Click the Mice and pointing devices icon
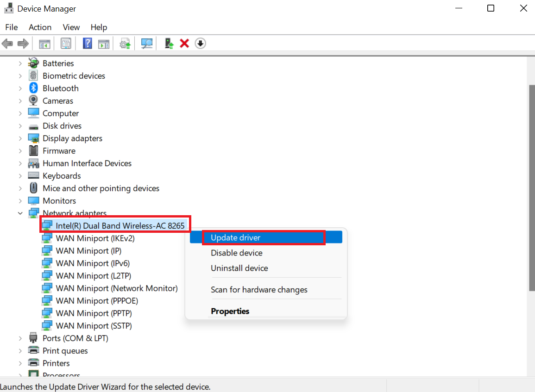 (x=33, y=188)
